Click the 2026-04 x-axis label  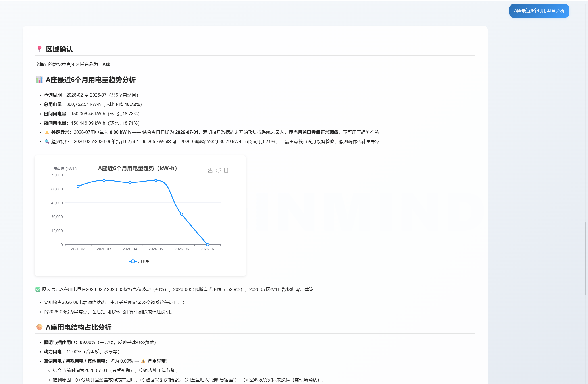pyautogui.click(x=130, y=249)
